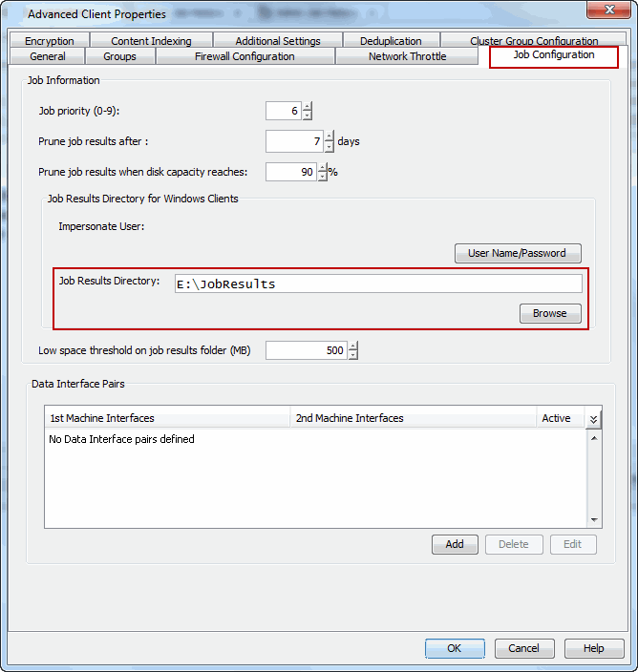Browse for a Job Results Directory
This screenshot has width=638, height=672.
tap(550, 313)
